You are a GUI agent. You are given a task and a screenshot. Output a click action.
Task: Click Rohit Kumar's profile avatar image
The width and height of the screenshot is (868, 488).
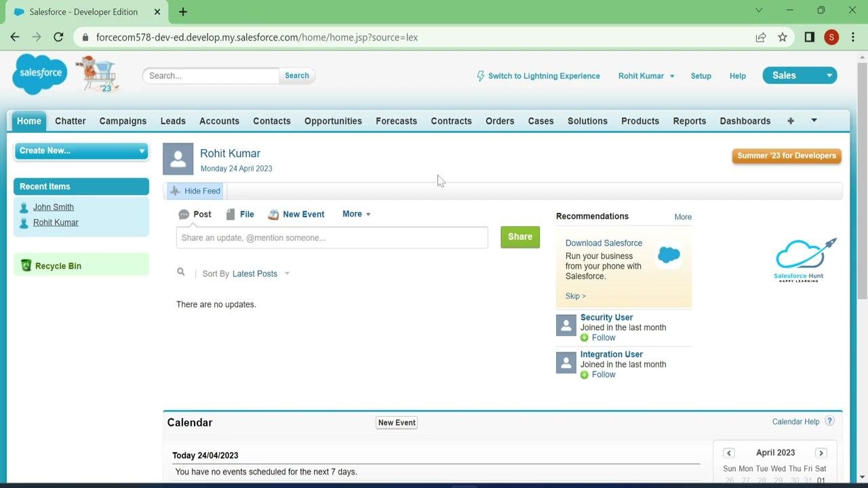click(178, 159)
